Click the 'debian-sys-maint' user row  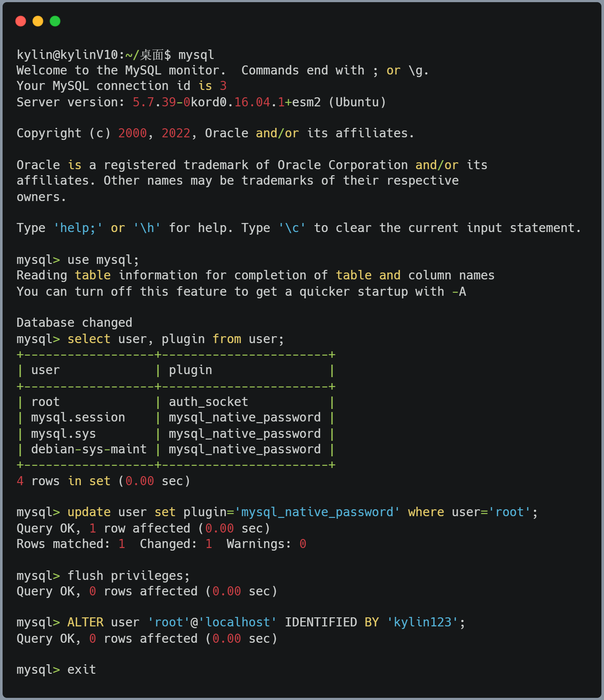pyautogui.click(x=89, y=449)
